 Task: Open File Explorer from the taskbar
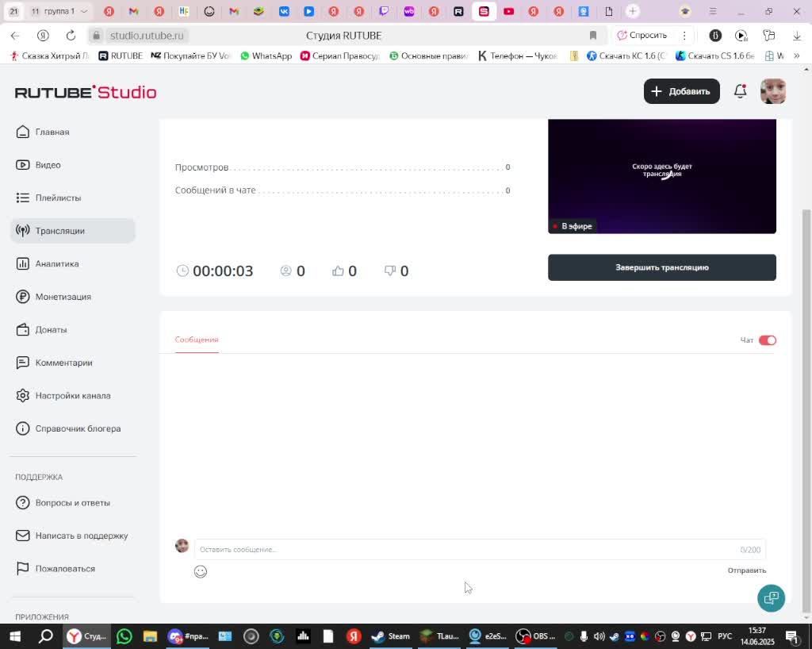(150, 636)
